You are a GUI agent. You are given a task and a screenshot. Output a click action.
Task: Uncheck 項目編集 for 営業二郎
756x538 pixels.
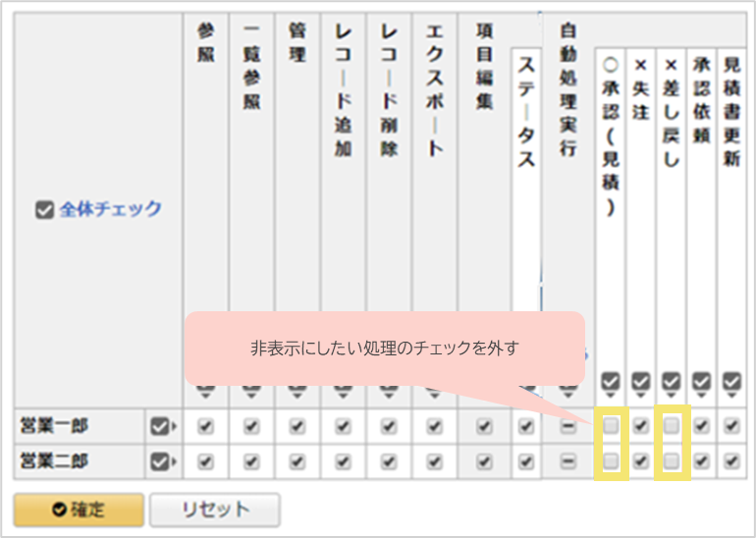click(484, 461)
